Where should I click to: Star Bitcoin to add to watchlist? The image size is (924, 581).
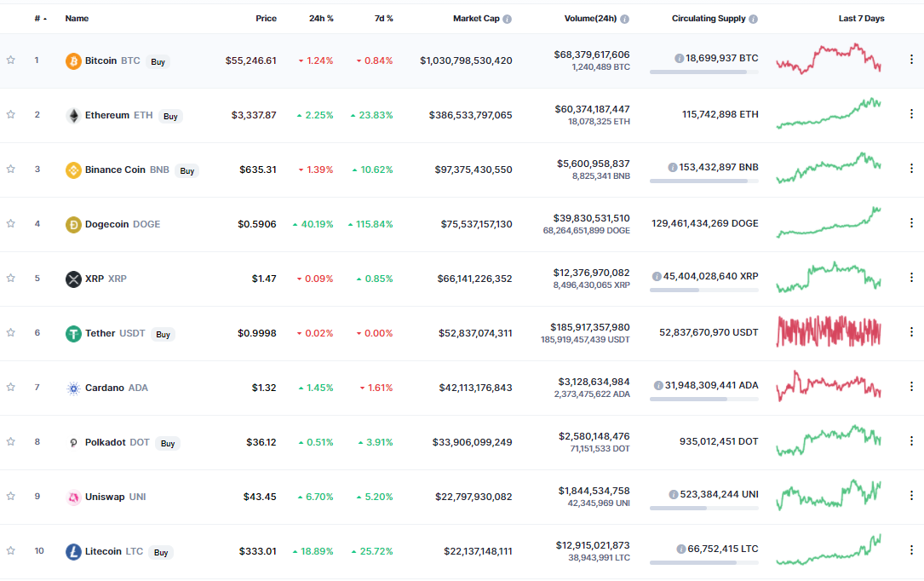click(x=10, y=60)
